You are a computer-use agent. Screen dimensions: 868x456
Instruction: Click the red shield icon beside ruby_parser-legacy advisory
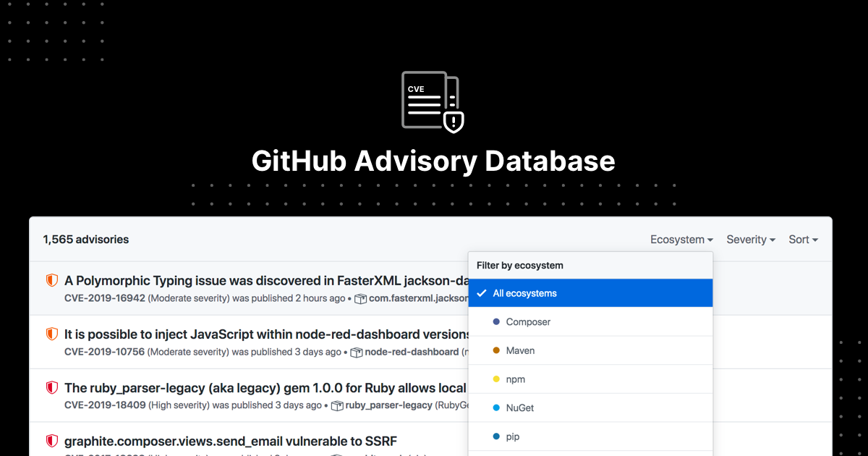[x=51, y=388]
